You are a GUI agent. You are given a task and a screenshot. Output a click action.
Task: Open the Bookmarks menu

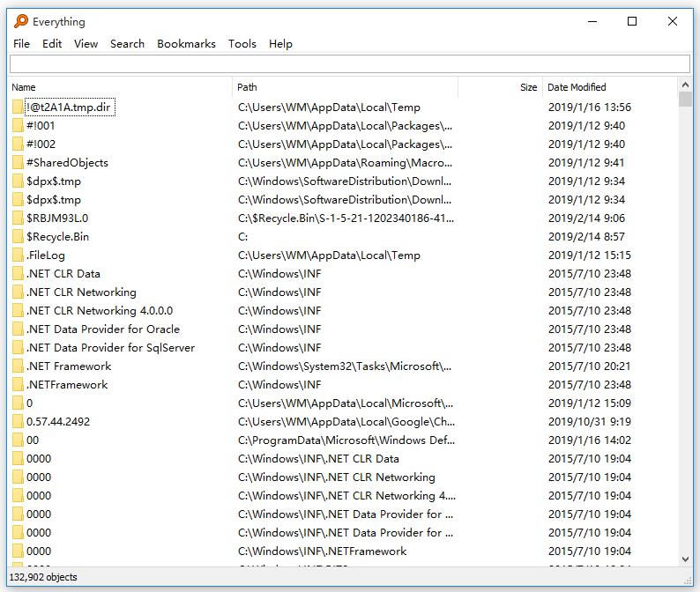click(186, 44)
